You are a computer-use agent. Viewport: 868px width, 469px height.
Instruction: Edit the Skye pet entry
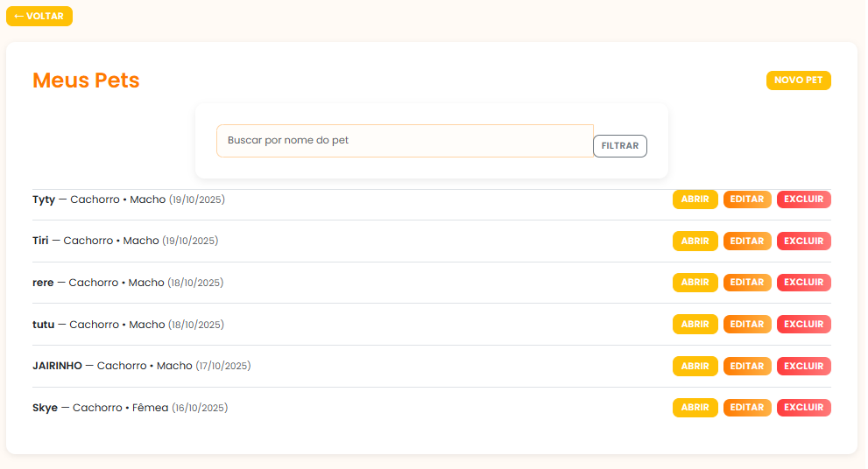tap(747, 408)
